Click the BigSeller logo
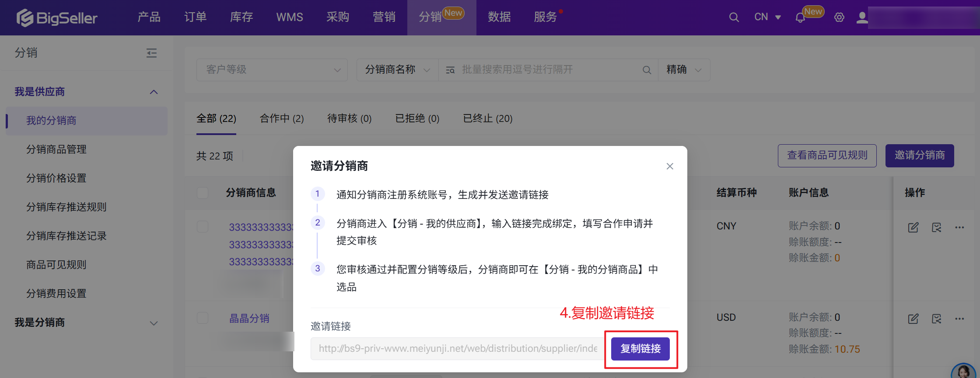This screenshot has height=378, width=980. pos(57,17)
